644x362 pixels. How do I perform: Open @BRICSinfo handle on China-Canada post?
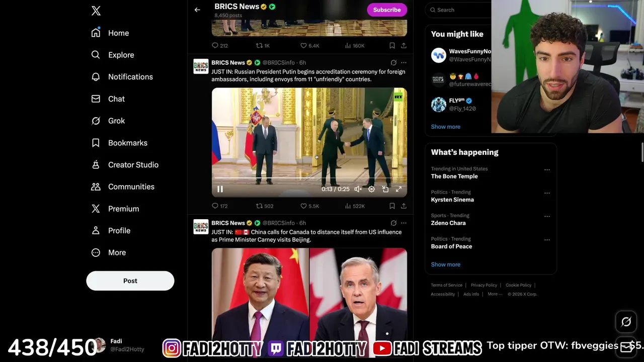tap(279, 223)
